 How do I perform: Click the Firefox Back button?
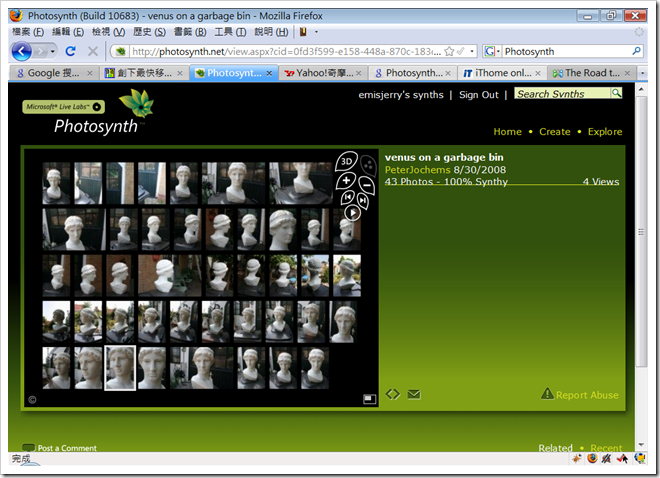pos(21,52)
